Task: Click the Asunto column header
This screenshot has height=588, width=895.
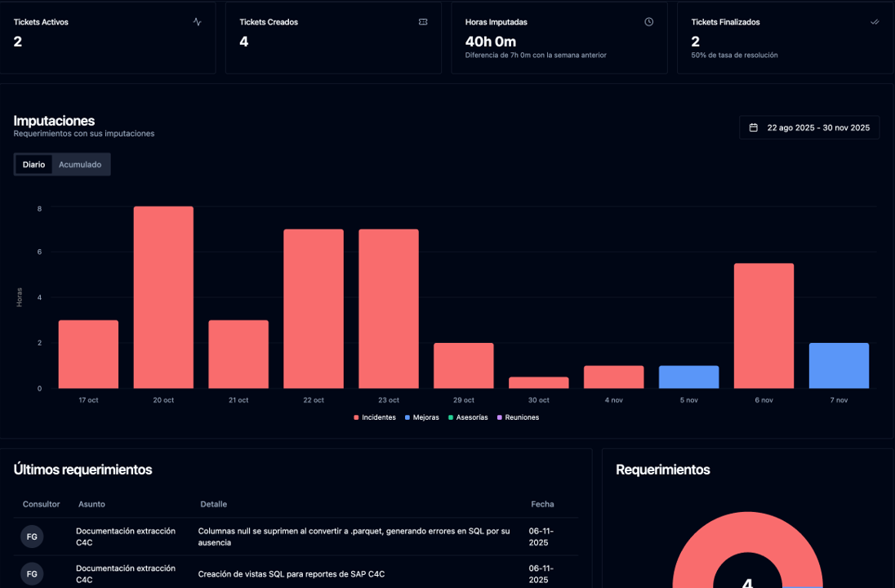Action: [x=91, y=504]
